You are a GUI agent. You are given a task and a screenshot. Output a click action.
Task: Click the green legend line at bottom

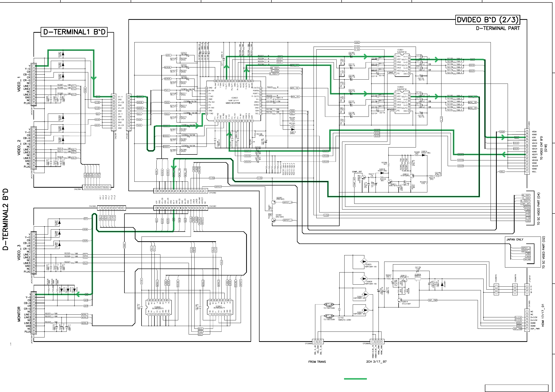pyautogui.click(x=355, y=379)
